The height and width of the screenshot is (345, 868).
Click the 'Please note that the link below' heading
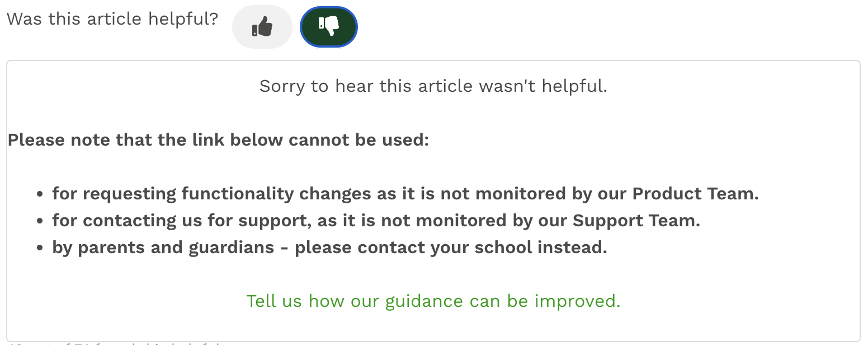point(218,140)
